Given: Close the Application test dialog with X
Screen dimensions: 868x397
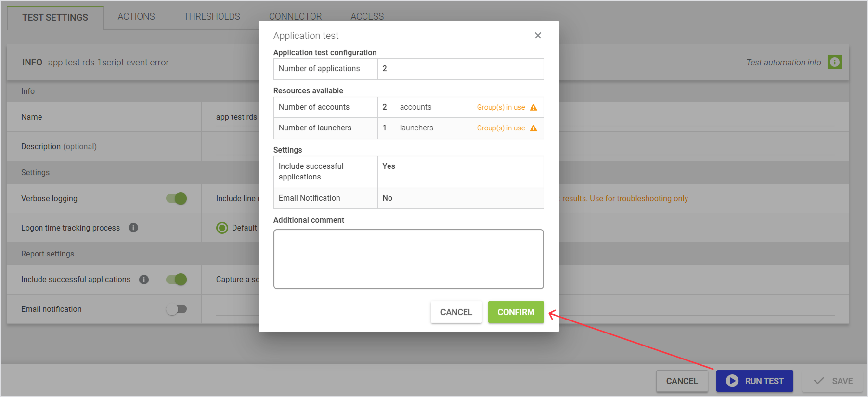Looking at the screenshot, I should coord(538,36).
